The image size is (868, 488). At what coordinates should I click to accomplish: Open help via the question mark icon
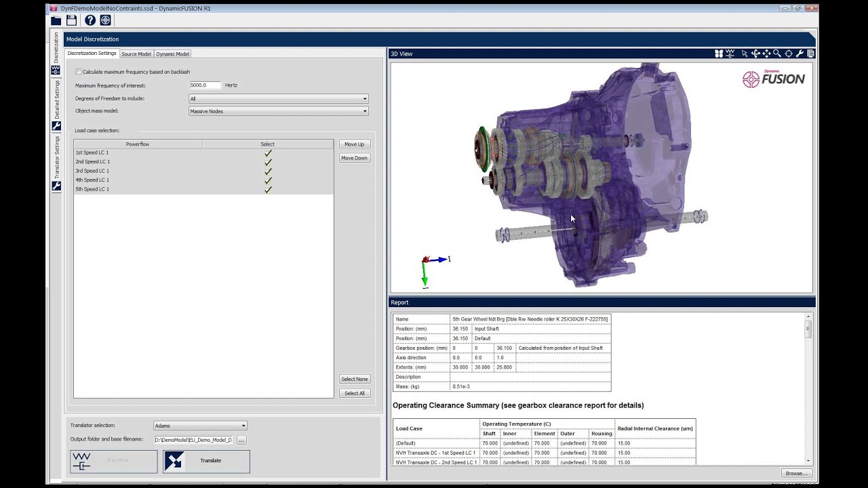coord(90,20)
